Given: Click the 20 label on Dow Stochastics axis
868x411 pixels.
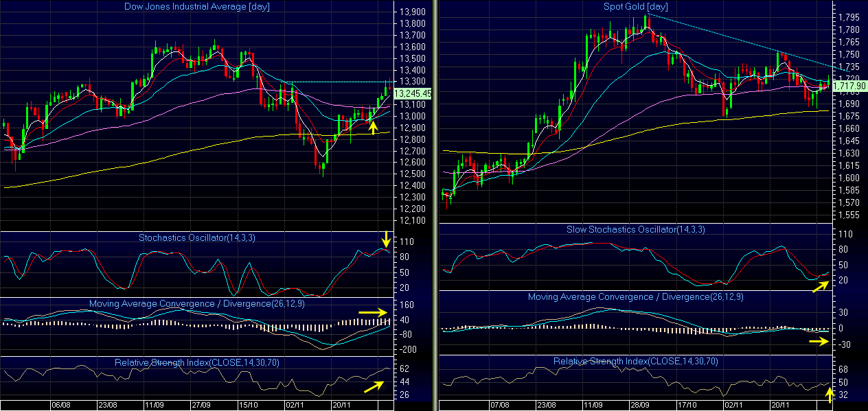Looking at the screenshot, I should (x=403, y=286).
